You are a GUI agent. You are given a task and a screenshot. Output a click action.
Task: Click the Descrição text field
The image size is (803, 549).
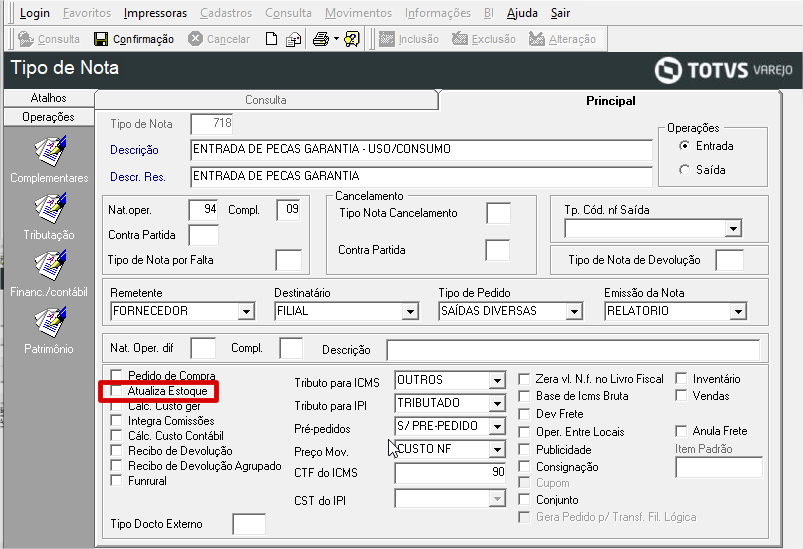click(421, 150)
